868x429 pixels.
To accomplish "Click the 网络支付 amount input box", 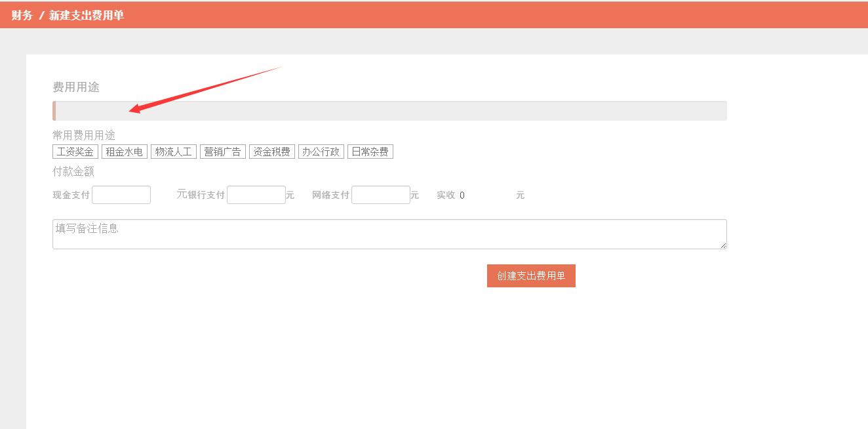I will [380, 194].
